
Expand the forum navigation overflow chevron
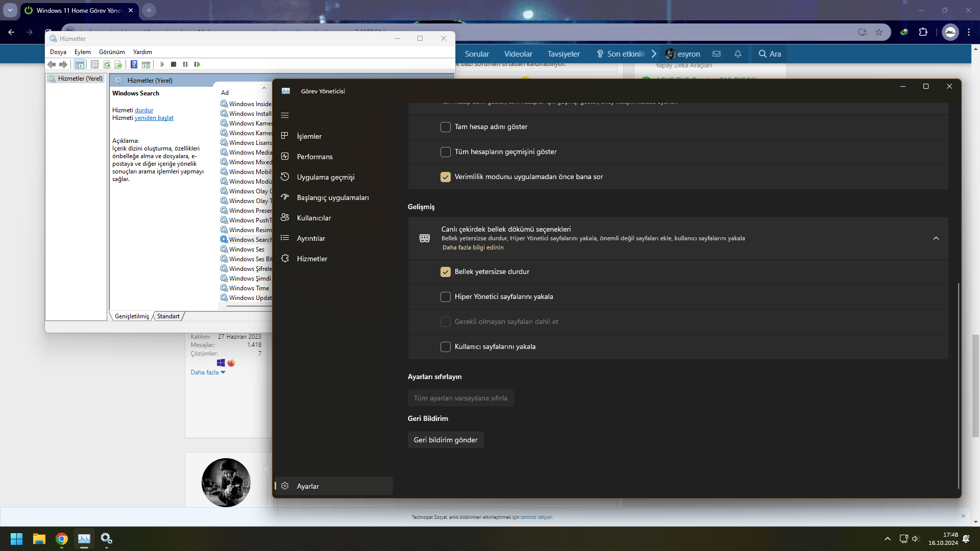(x=654, y=54)
